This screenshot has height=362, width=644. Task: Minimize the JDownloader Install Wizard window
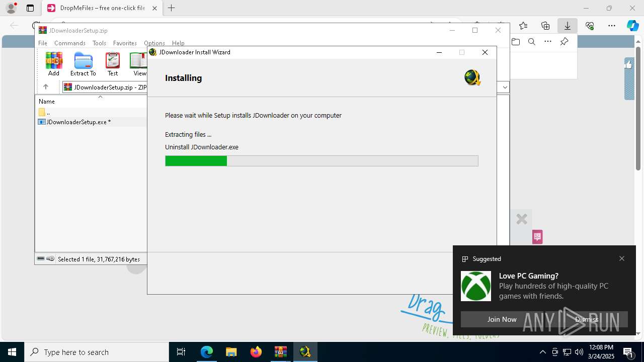[x=439, y=52]
